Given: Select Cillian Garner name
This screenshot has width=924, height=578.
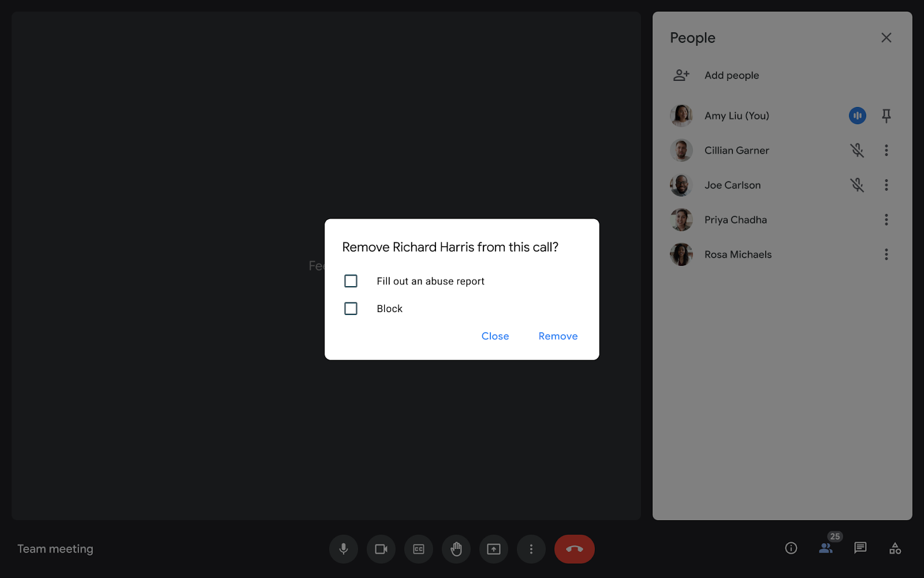Looking at the screenshot, I should (x=737, y=150).
